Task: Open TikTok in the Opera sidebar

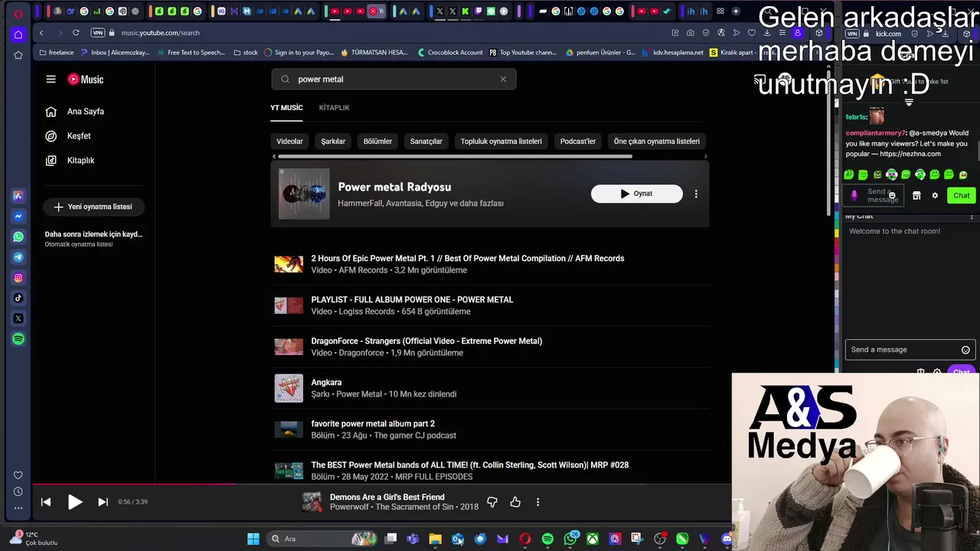Action: click(18, 298)
